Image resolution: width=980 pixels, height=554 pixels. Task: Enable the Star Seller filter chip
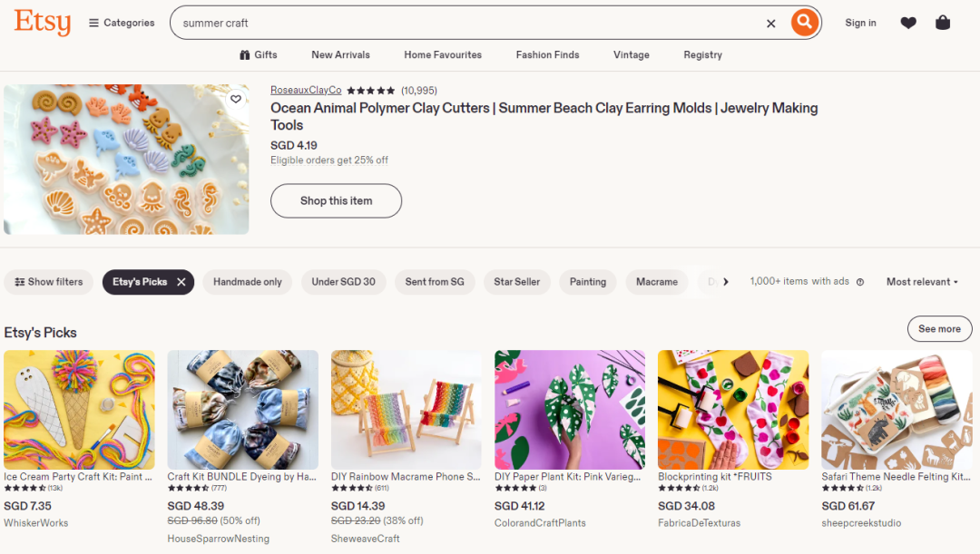point(517,282)
